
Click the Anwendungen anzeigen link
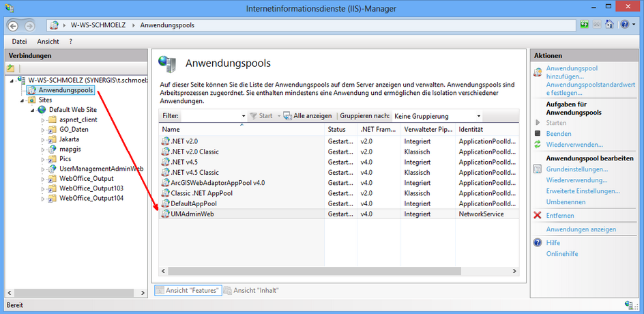coord(581,229)
